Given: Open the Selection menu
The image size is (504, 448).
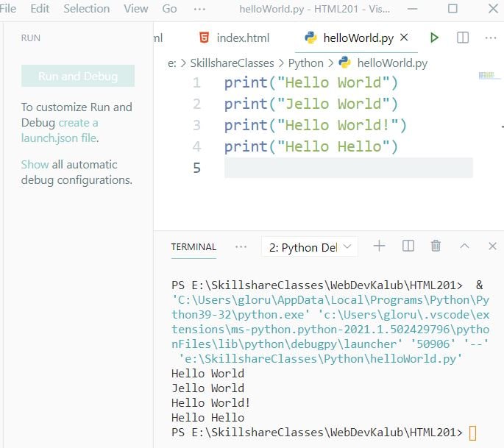Looking at the screenshot, I should [87, 9].
